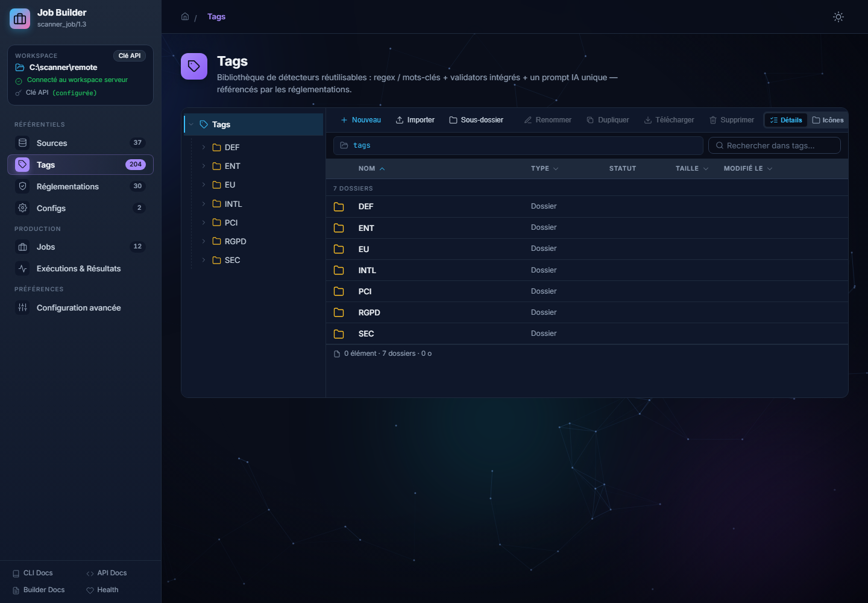This screenshot has width=868, height=603.
Task: Focus the Rechercher dans tags search field
Action: point(775,145)
